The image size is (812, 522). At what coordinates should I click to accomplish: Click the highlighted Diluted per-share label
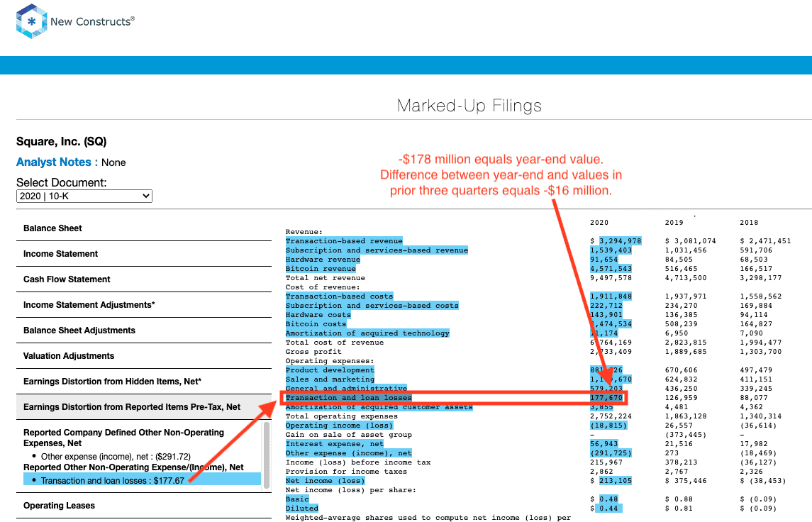[302, 509]
